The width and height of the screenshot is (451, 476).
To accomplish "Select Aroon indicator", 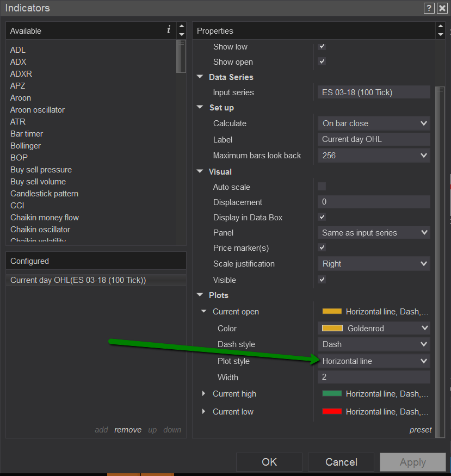I will click(21, 98).
